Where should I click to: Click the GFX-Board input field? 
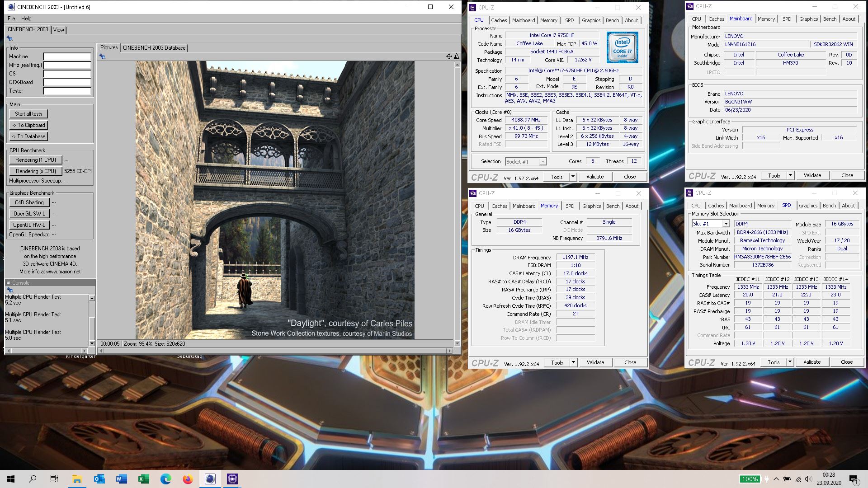pos(67,83)
